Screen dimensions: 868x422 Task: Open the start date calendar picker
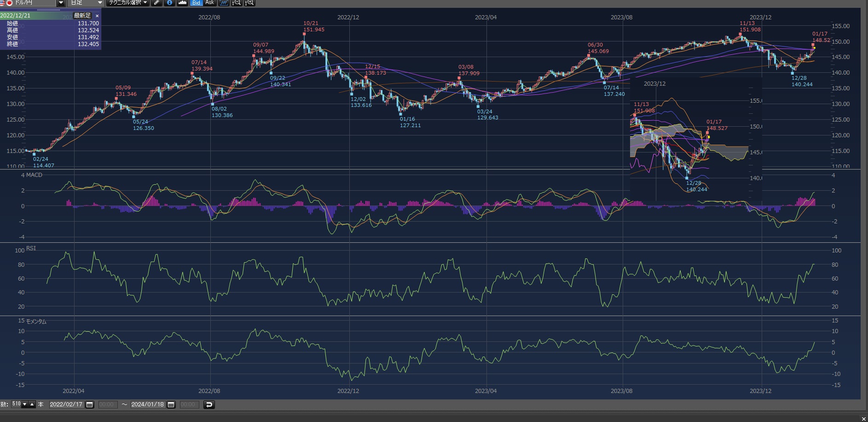click(90, 404)
